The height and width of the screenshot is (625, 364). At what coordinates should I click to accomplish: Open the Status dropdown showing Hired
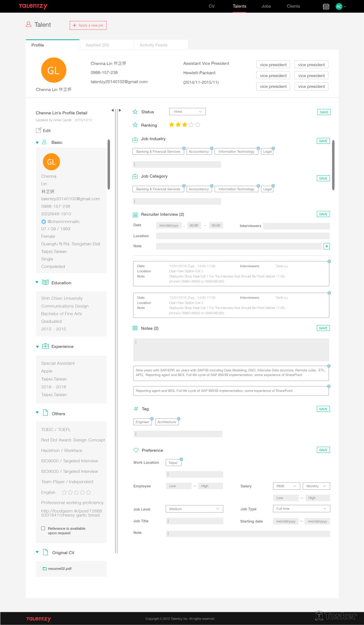(x=187, y=112)
